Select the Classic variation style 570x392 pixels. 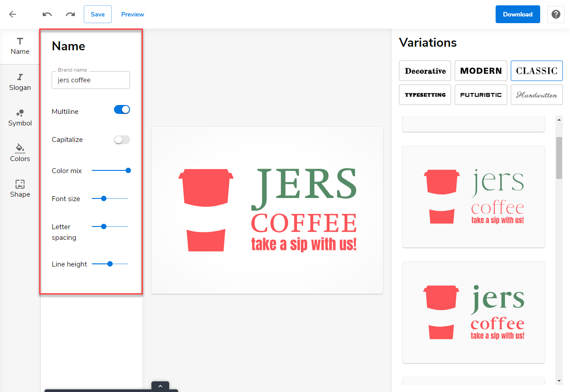click(537, 71)
